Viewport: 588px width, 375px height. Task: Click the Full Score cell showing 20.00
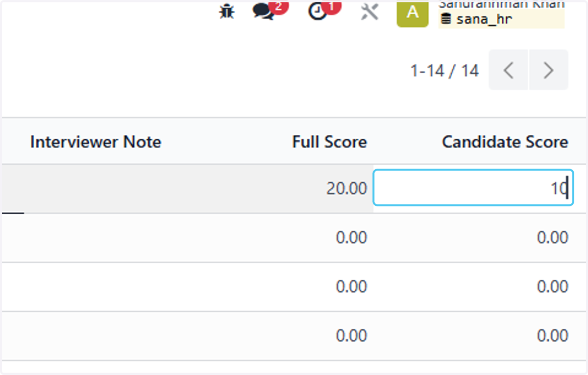(x=346, y=188)
